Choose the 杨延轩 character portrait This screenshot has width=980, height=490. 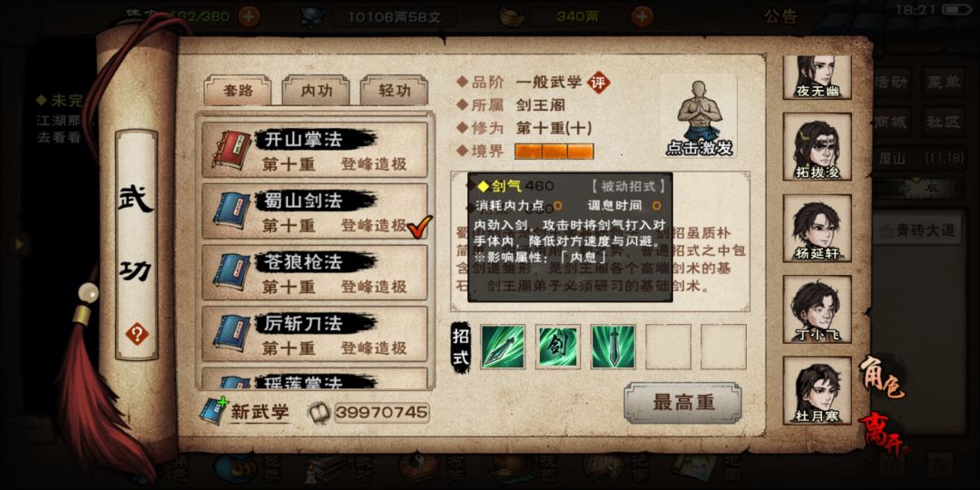pos(817,228)
